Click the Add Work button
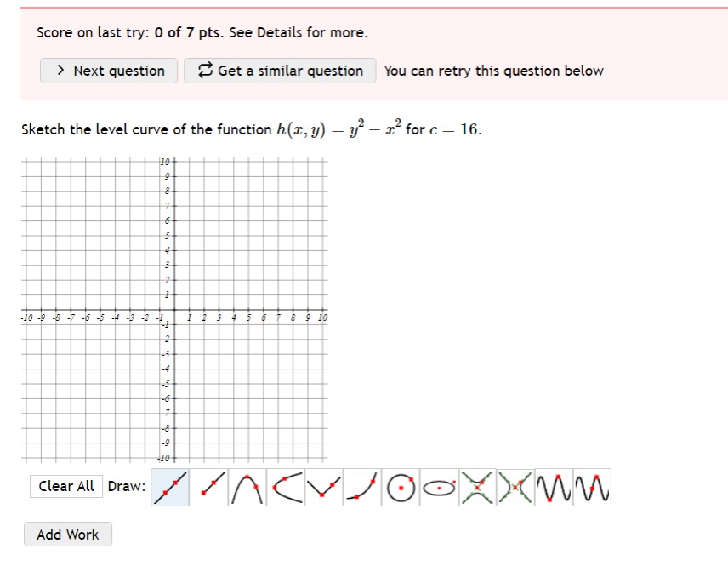 67,535
